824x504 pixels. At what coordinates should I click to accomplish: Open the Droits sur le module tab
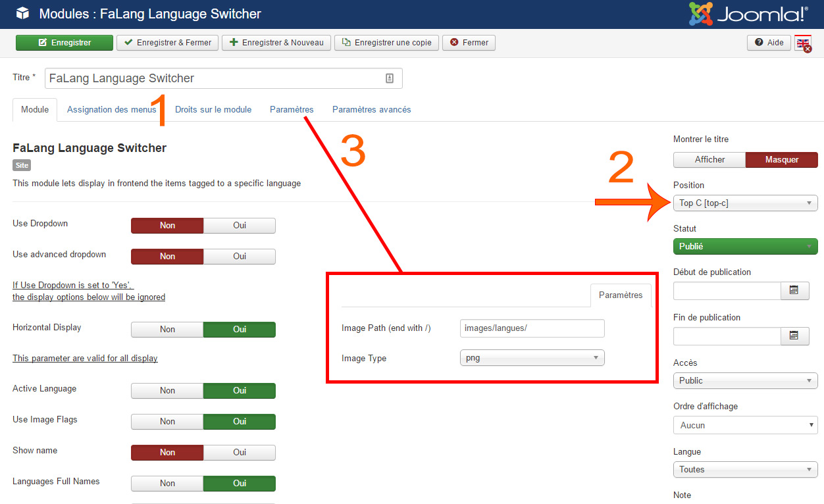point(213,110)
